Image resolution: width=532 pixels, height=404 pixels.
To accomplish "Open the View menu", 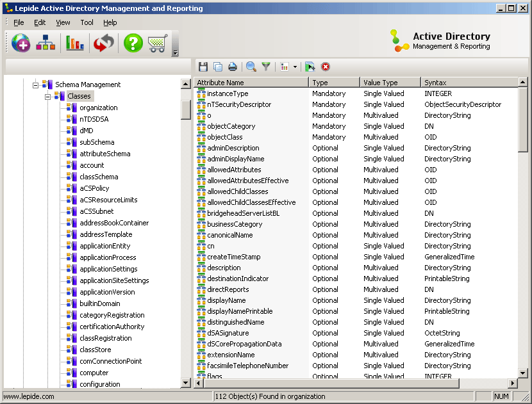I will click(x=62, y=22).
